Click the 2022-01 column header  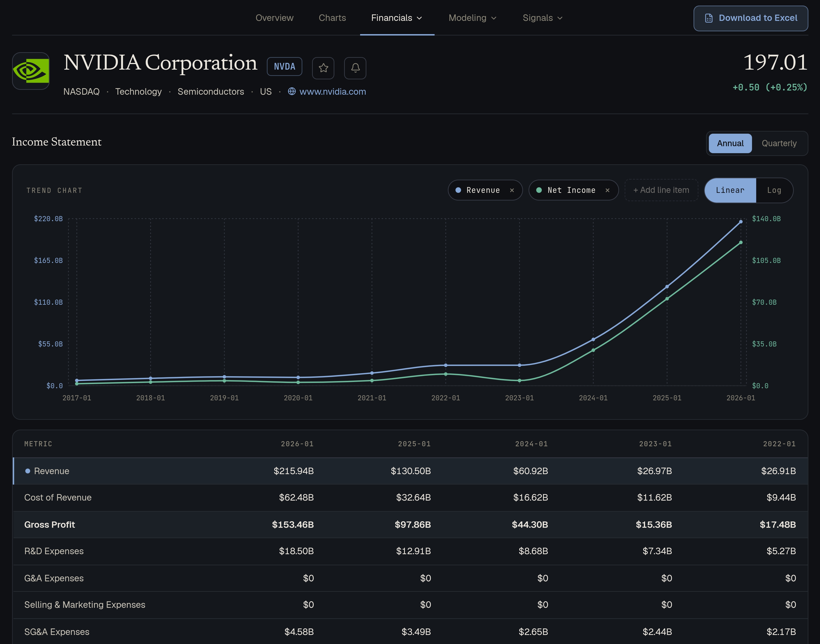point(779,444)
